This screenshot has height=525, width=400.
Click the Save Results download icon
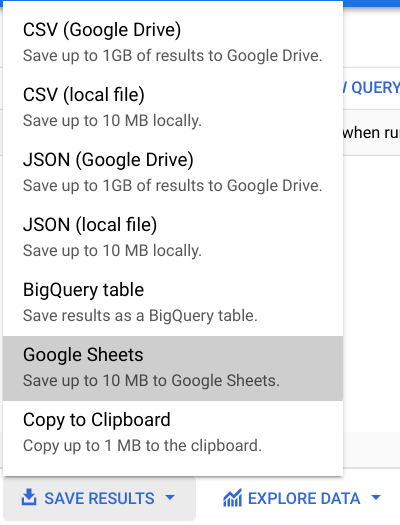pyautogui.click(x=29, y=497)
